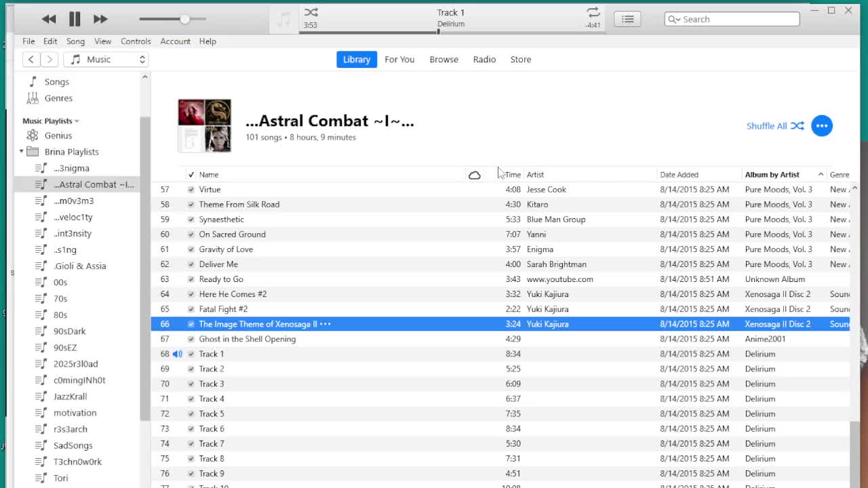Pause the playing track
The image size is (868, 488).
click(x=75, y=20)
